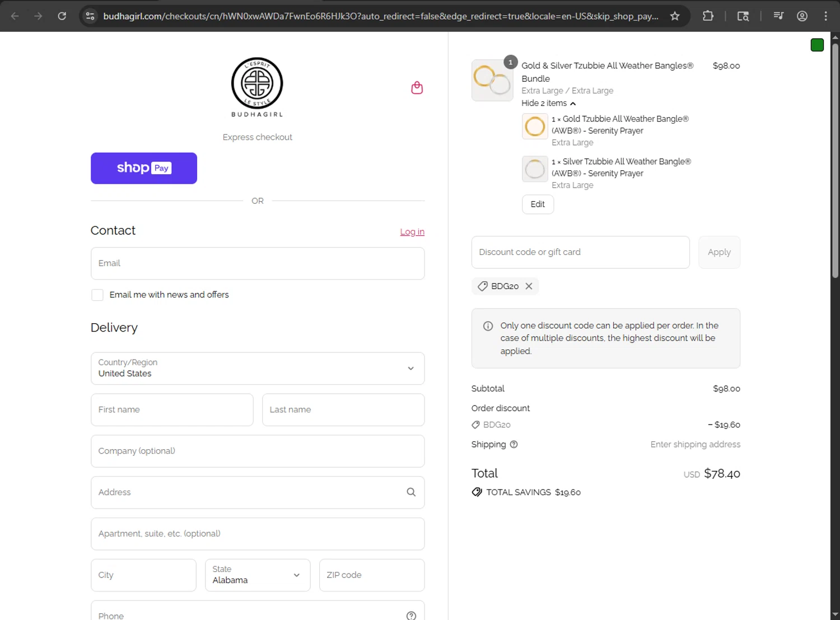Focus the Company (optional) field

click(258, 451)
